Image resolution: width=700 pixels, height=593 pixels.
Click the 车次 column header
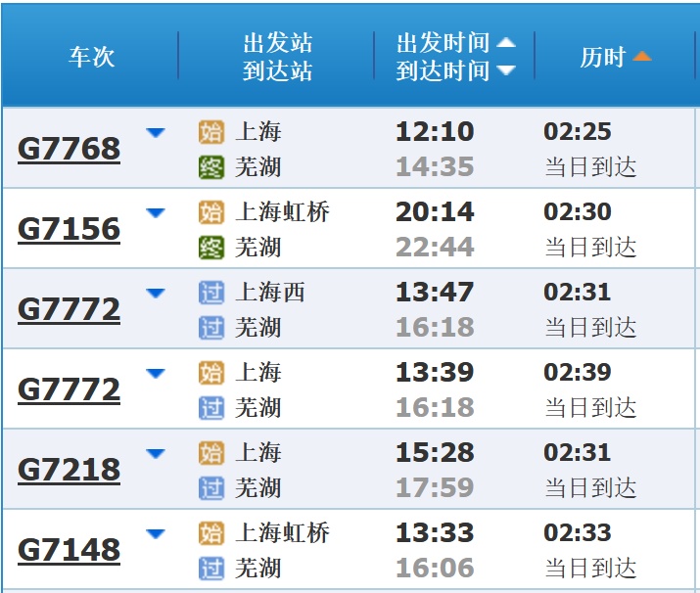[x=91, y=57]
